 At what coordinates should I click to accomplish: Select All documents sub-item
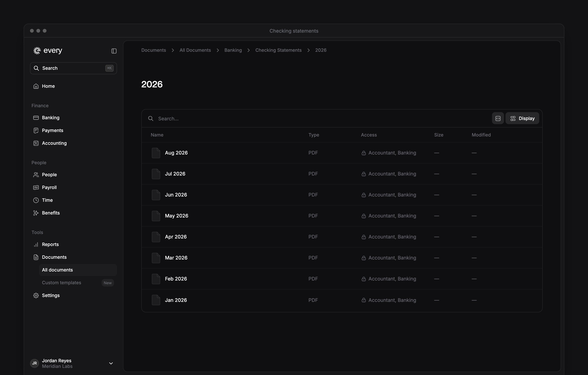point(78,270)
